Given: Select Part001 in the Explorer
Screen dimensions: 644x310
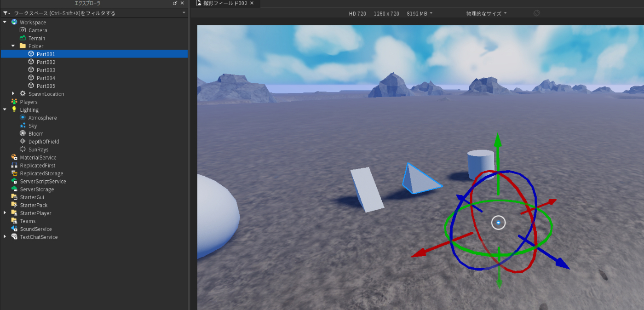Looking at the screenshot, I should point(94,54).
